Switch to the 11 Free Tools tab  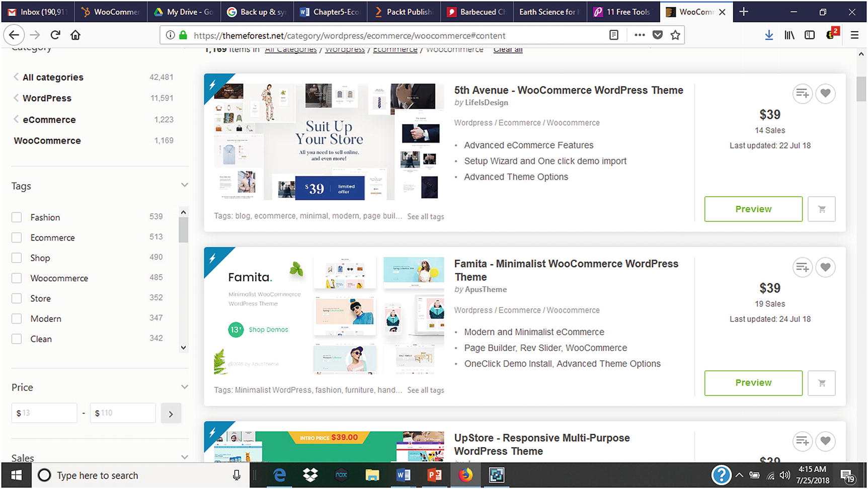pyautogui.click(x=623, y=12)
